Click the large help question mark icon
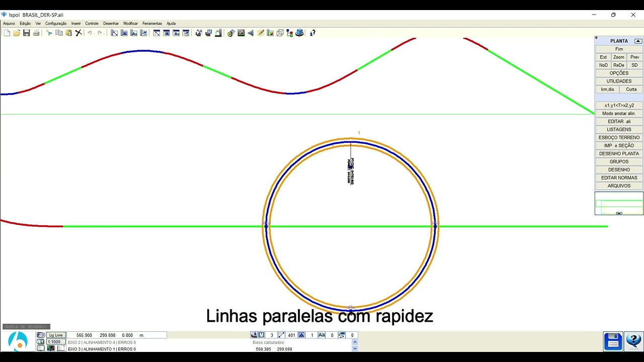Viewport: 644px width, 362px height. 633,341
